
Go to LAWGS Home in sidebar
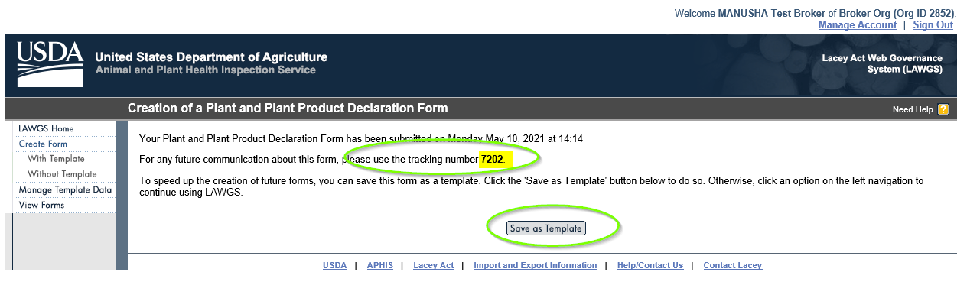click(x=46, y=128)
